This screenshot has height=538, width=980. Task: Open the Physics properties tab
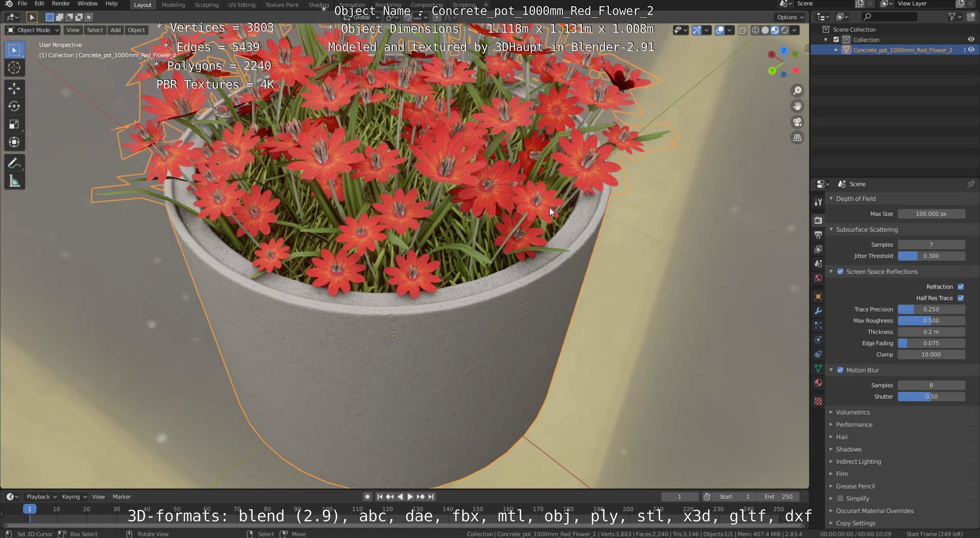pos(818,340)
